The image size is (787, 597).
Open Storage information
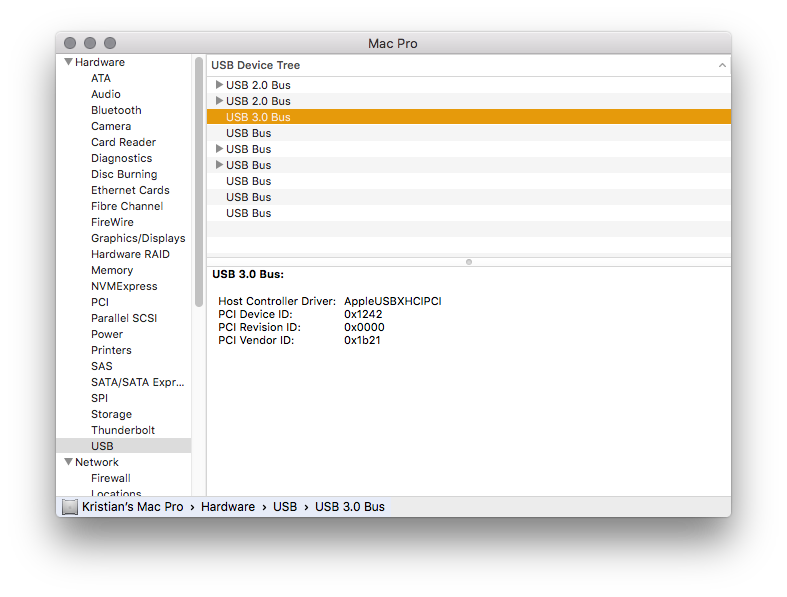[111, 414]
